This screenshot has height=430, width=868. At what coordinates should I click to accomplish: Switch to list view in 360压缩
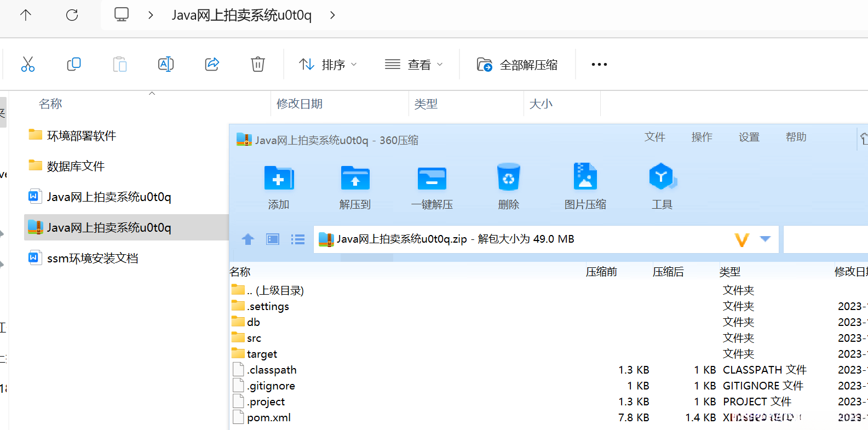pos(298,239)
